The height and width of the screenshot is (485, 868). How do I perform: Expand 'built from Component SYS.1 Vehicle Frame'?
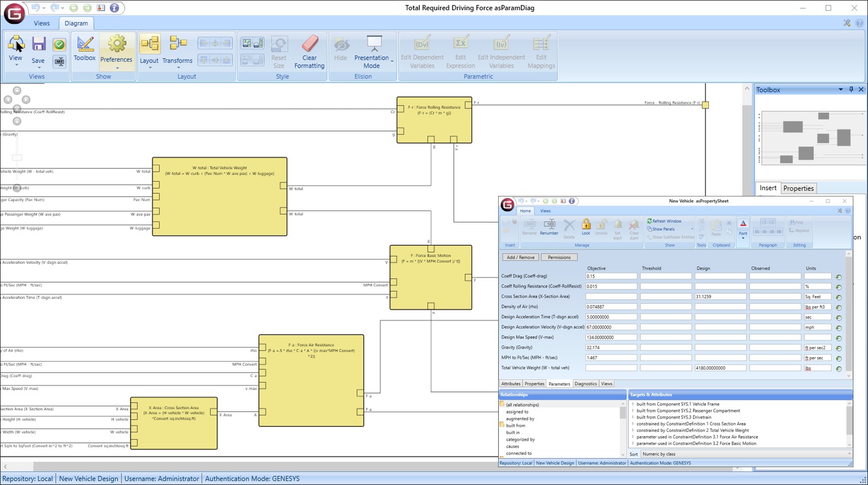633,404
